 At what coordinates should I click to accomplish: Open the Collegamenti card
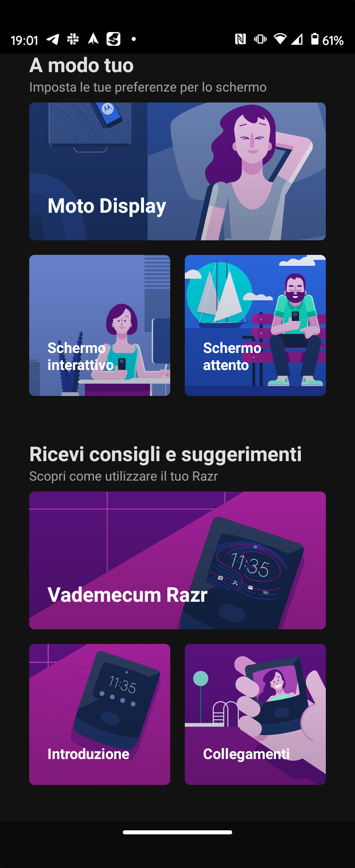coord(255,714)
